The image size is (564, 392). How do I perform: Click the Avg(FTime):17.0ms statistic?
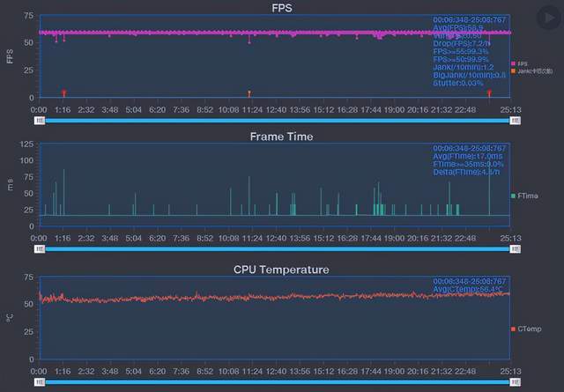point(468,156)
